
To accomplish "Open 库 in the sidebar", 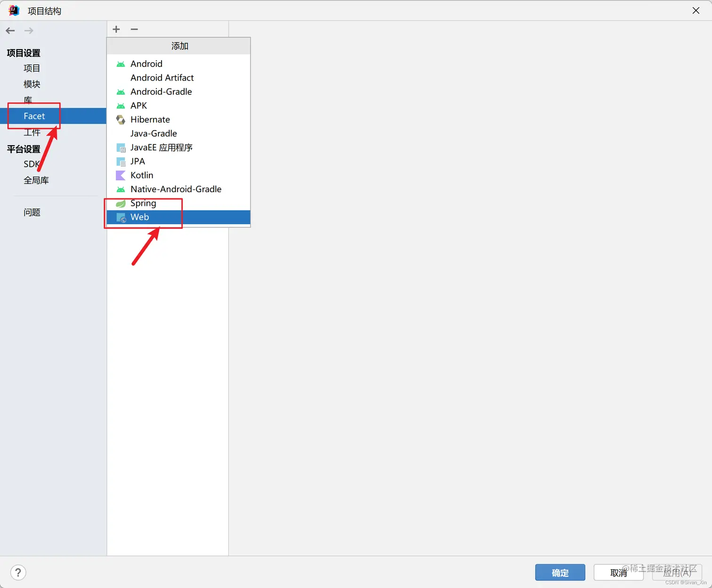I will (28, 100).
